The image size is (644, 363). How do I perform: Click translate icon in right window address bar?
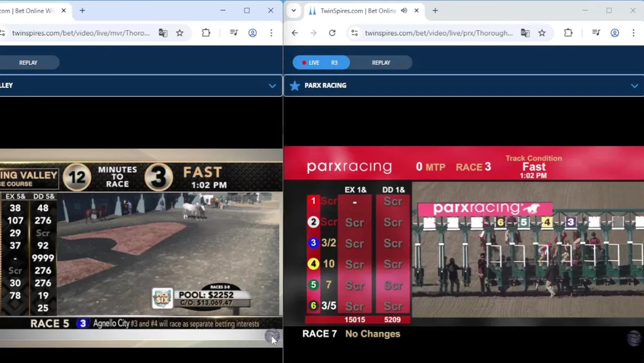point(525,33)
